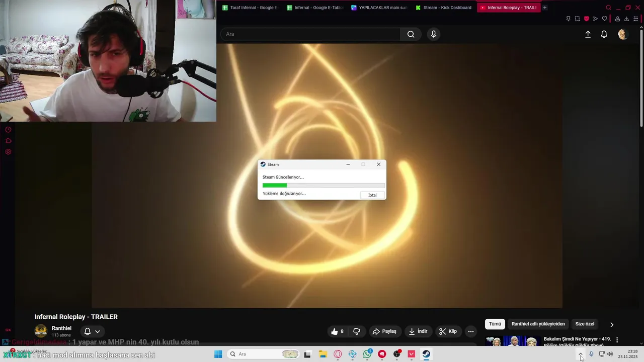Click the YouTube search field Ara
This screenshot has height=362, width=644.
point(310,34)
